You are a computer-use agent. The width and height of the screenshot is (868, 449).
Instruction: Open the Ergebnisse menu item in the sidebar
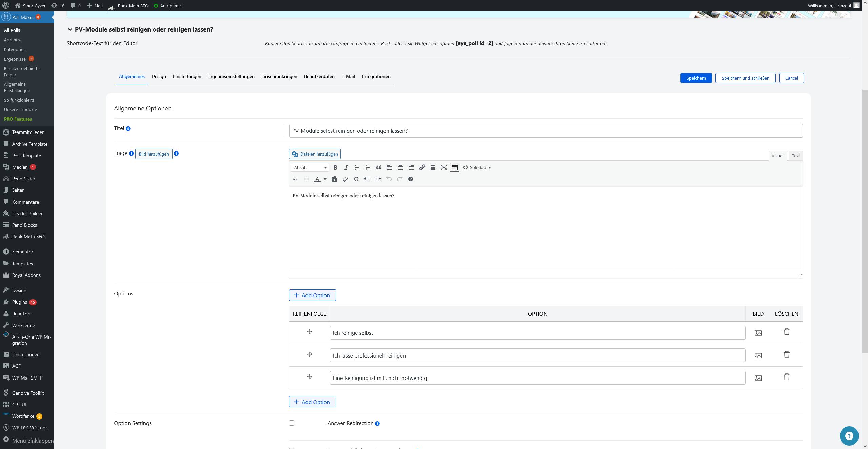15,59
